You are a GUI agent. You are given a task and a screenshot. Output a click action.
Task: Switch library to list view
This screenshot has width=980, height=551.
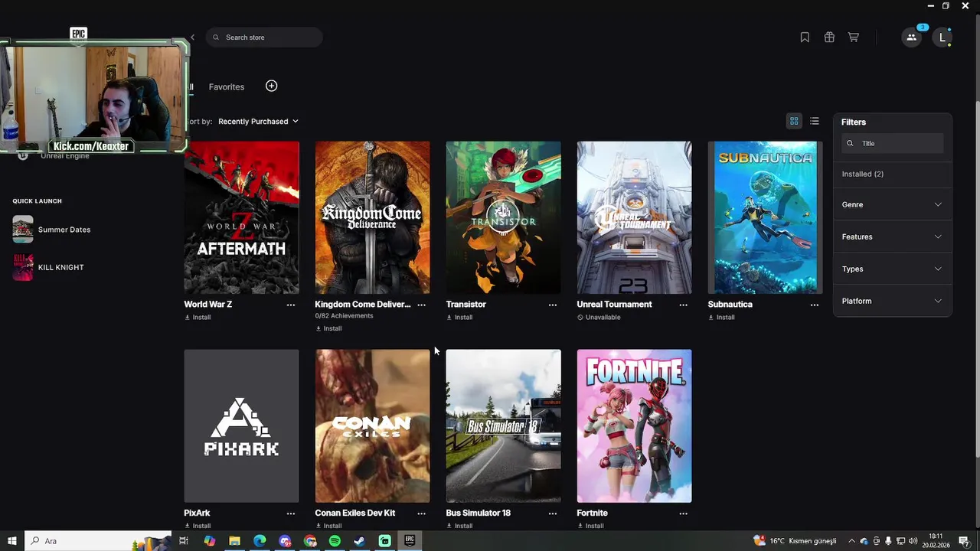[x=815, y=121]
